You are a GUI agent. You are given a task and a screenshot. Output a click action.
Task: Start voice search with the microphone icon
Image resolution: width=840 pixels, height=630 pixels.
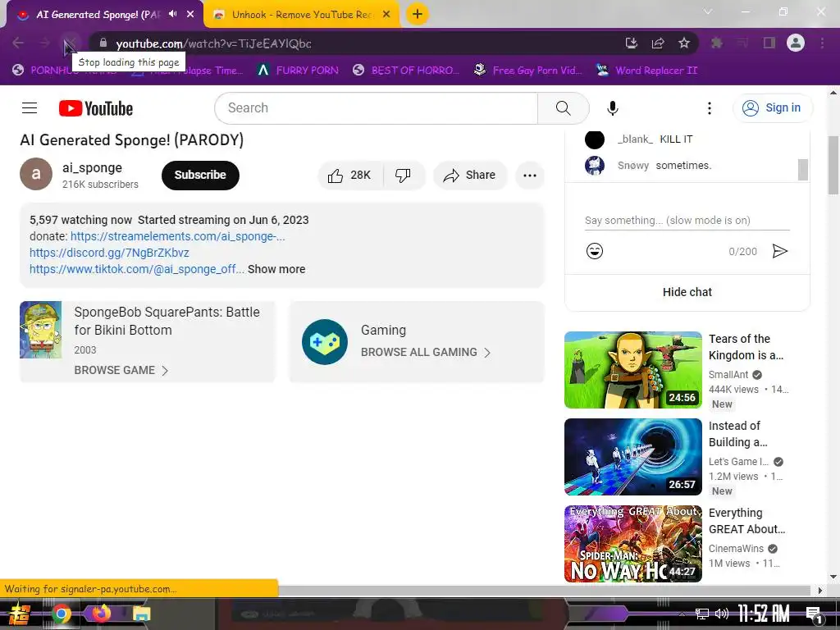(x=612, y=108)
